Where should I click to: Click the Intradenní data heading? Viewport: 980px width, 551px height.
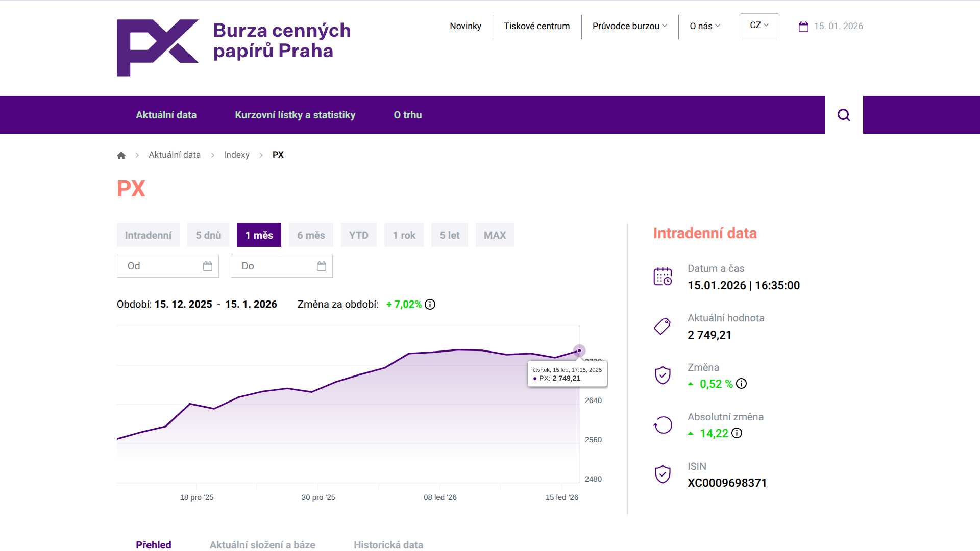[x=705, y=233]
